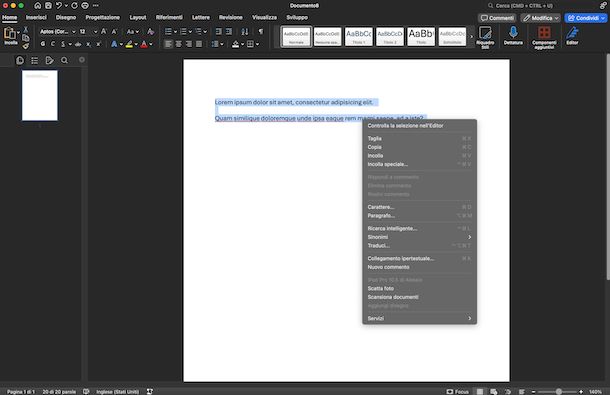This screenshot has height=395, width=610.
Task: Click the zoom slider handle
Action: [559, 391]
